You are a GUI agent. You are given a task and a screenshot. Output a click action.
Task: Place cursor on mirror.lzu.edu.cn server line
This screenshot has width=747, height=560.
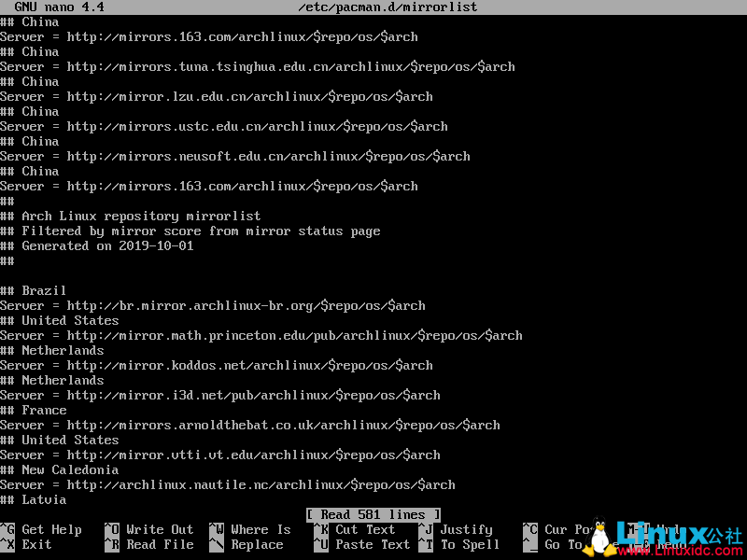pyautogui.click(x=217, y=97)
